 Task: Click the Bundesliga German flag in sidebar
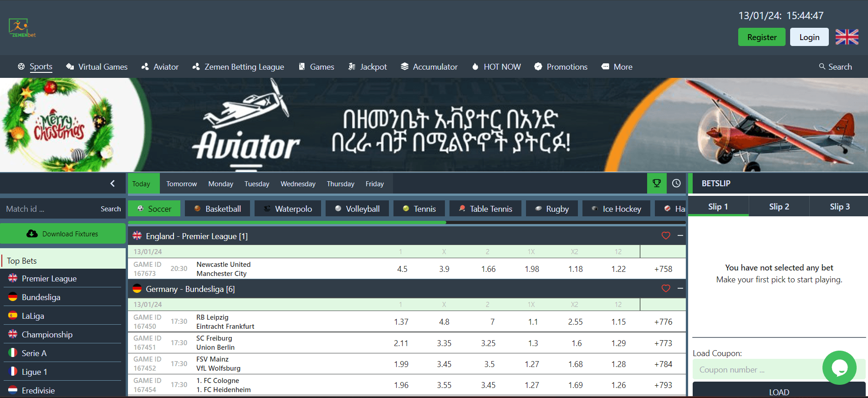(13, 297)
